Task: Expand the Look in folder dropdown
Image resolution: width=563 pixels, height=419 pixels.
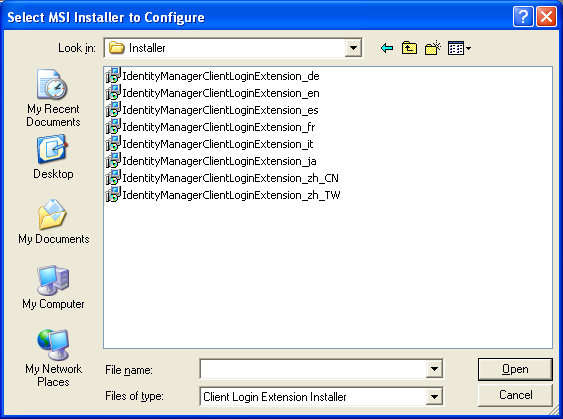Action: pyautogui.click(x=353, y=48)
